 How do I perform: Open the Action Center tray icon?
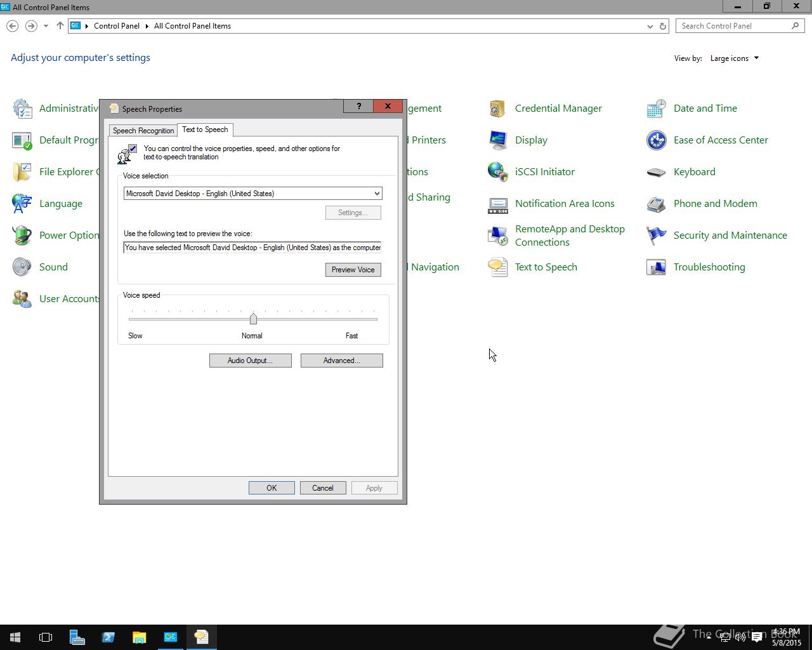(x=757, y=637)
